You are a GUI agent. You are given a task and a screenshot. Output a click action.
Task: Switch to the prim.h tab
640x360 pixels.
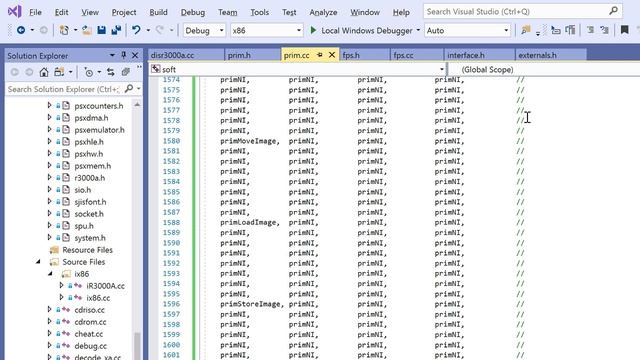tap(252, 55)
